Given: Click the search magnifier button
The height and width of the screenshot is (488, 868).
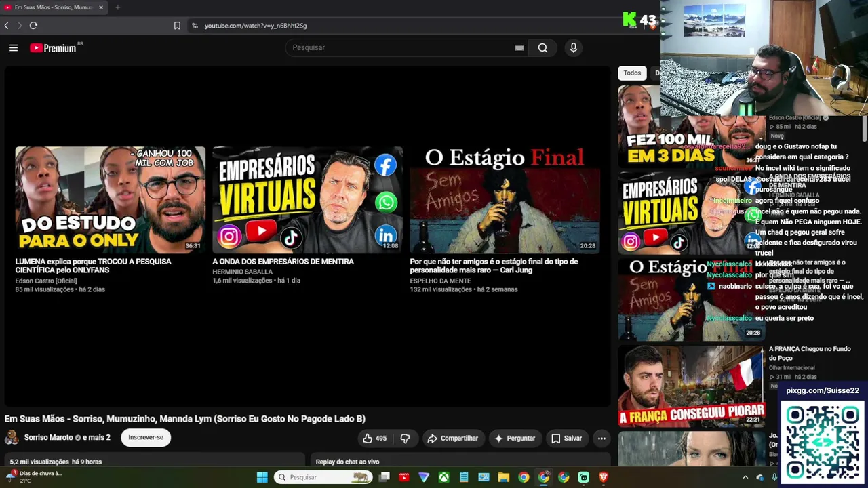Looking at the screenshot, I should (542, 47).
